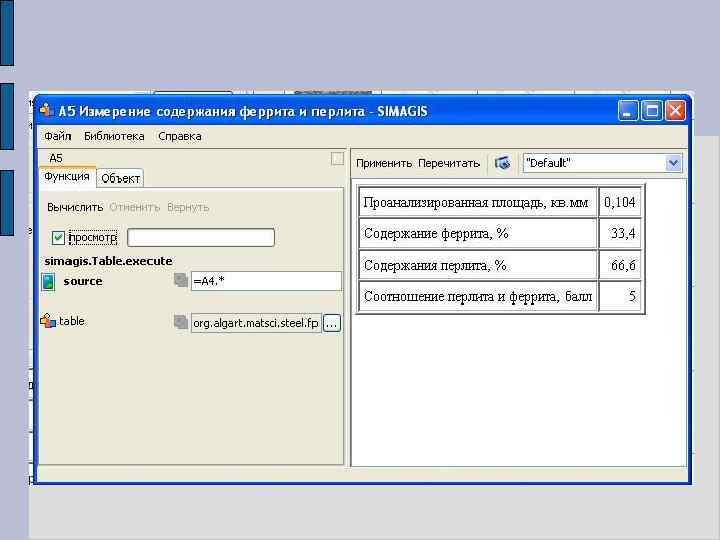Click Применить in the right toolbar
Screen dimensions: 720x540
click(x=384, y=163)
